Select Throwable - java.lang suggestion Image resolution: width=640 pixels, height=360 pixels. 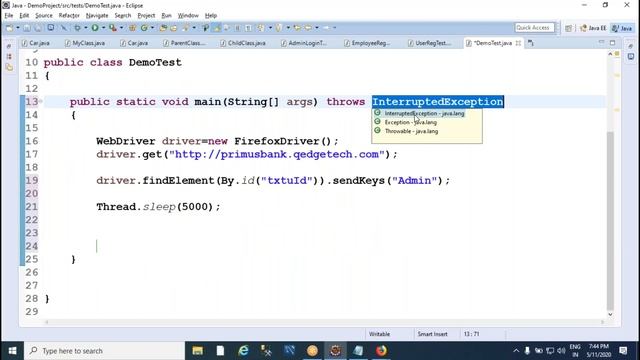[427, 131]
